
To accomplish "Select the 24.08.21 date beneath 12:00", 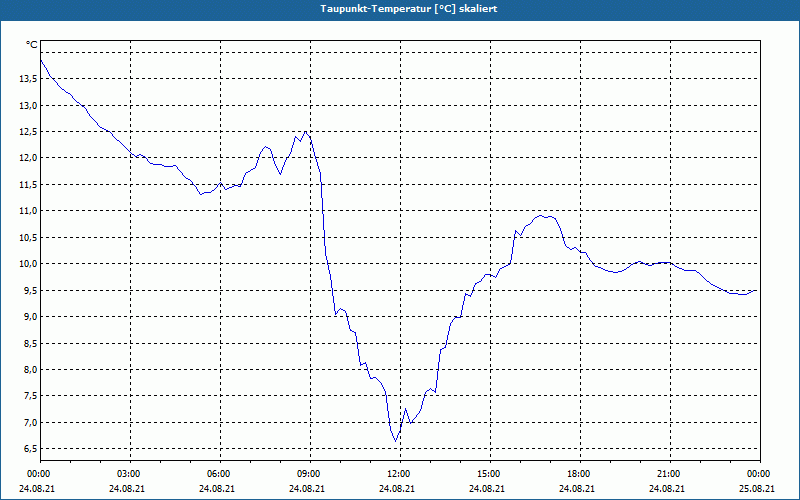I will pyautogui.click(x=397, y=488).
